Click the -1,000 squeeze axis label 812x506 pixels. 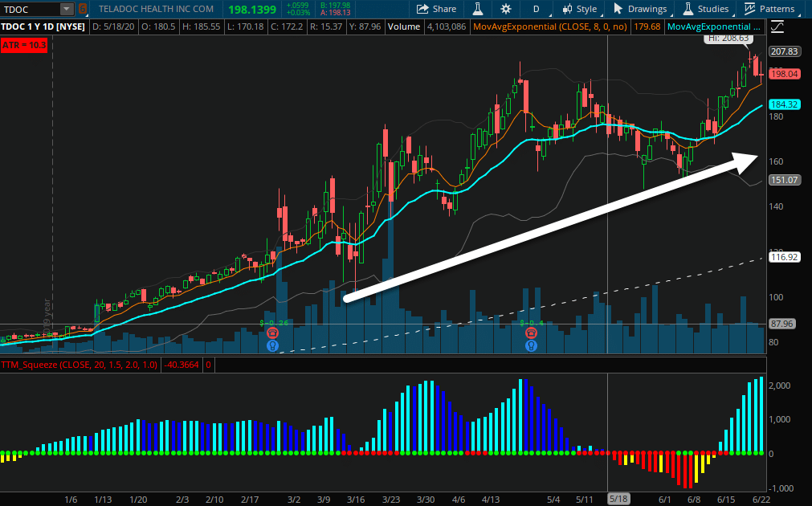tap(781, 488)
